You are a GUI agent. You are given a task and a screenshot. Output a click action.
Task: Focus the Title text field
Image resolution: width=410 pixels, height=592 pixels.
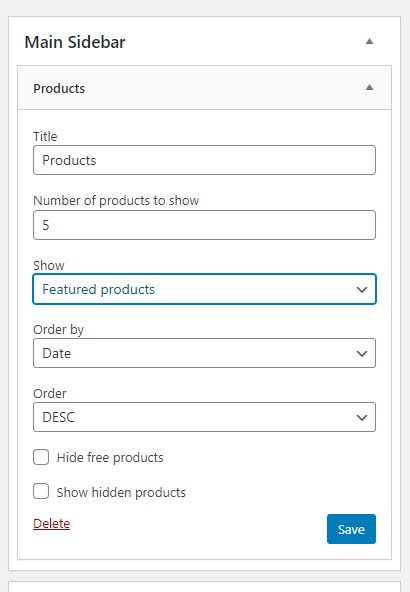(204, 160)
